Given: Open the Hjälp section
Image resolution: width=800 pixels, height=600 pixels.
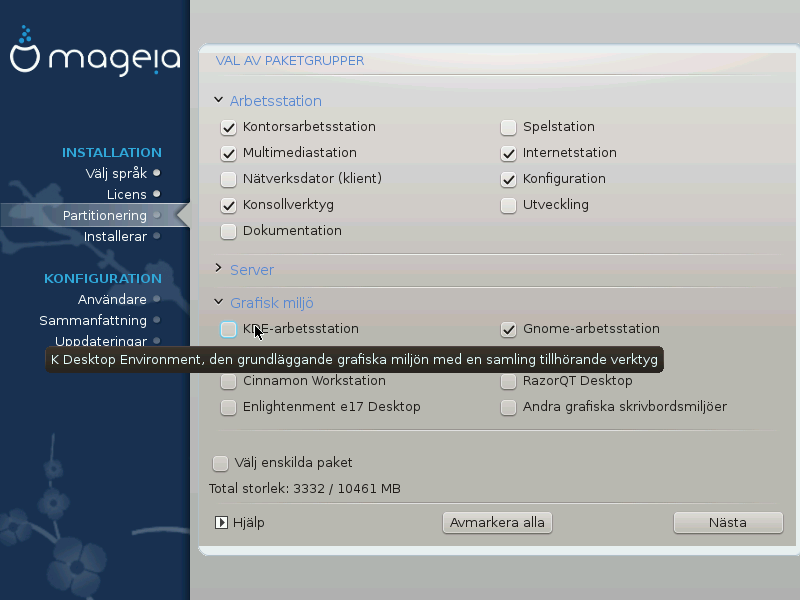Looking at the screenshot, I should pyautogui.click(x=248, y=522).
